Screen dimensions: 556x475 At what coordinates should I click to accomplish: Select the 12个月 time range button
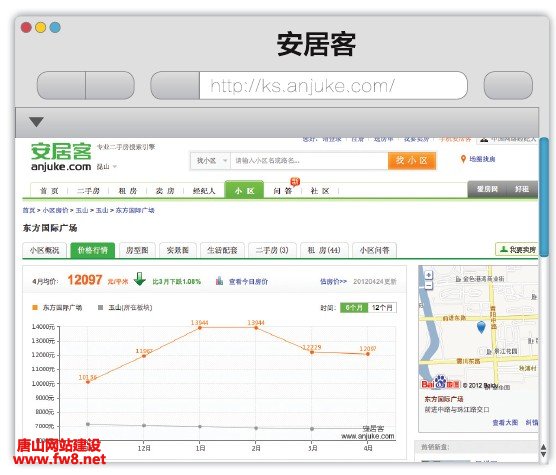coord(382,308)
